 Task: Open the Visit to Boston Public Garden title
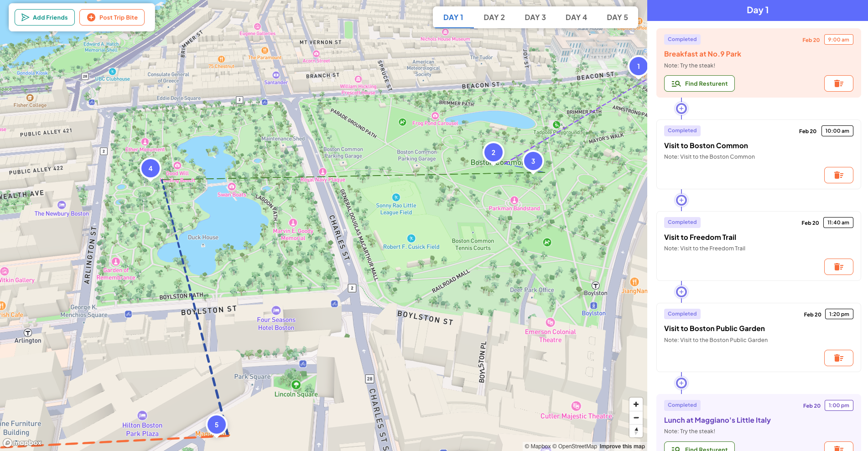click(714, 328)
